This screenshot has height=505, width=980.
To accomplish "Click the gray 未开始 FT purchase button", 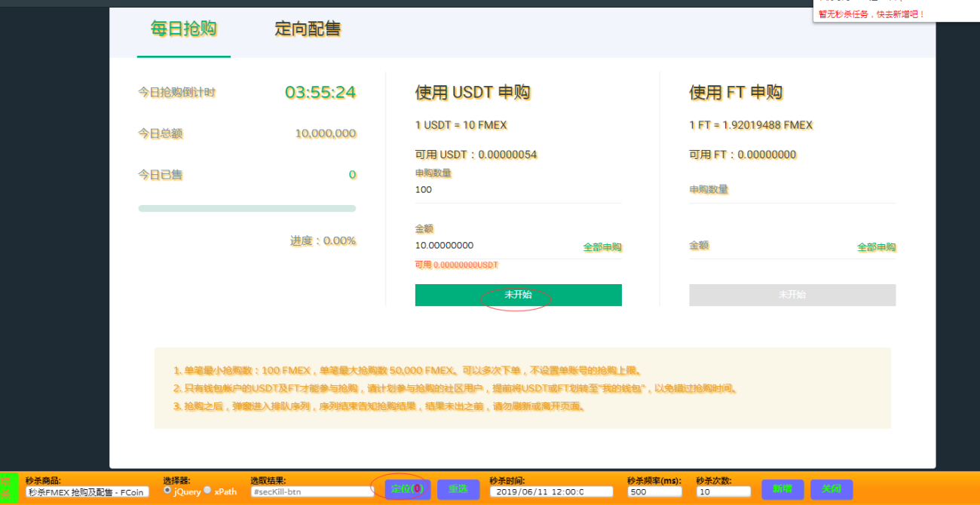I will [792, 295].
